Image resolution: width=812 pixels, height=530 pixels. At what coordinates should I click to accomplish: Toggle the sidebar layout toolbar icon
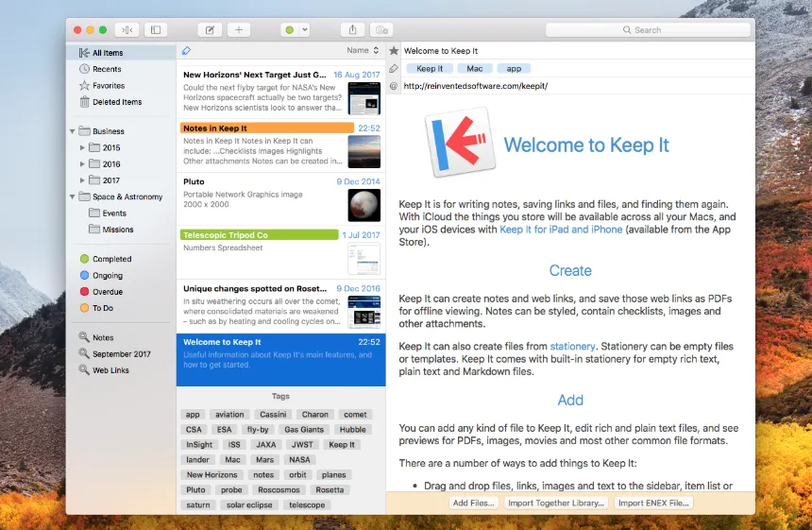[156, 30]
